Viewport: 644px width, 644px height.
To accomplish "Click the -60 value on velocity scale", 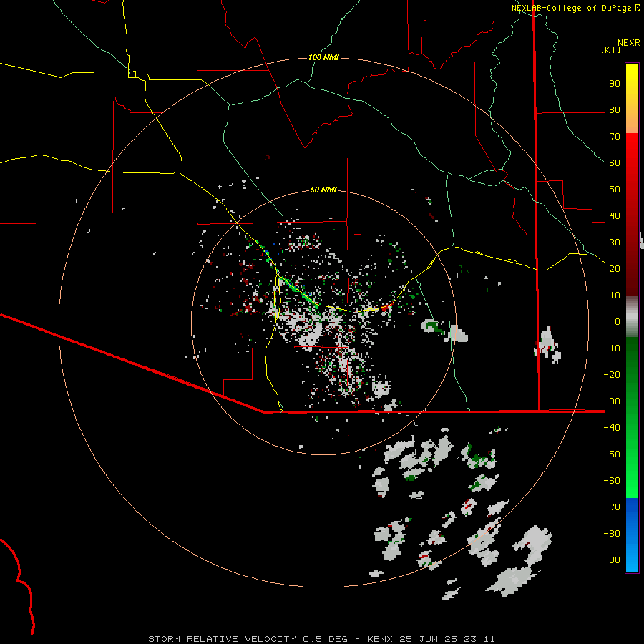I will tap(612, 481).
